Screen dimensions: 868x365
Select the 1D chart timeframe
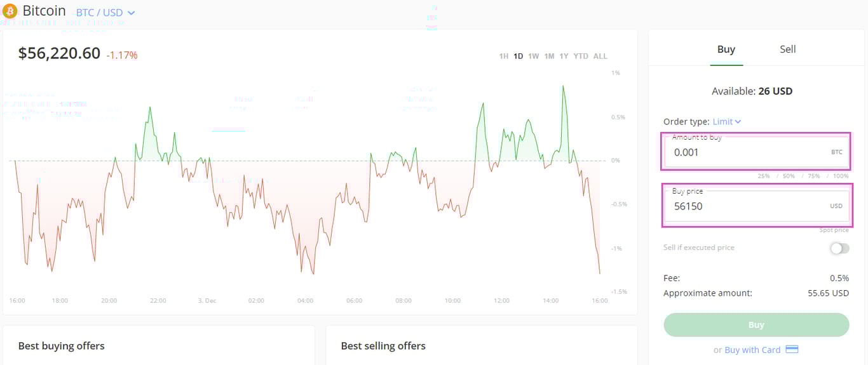pos(519,56)
